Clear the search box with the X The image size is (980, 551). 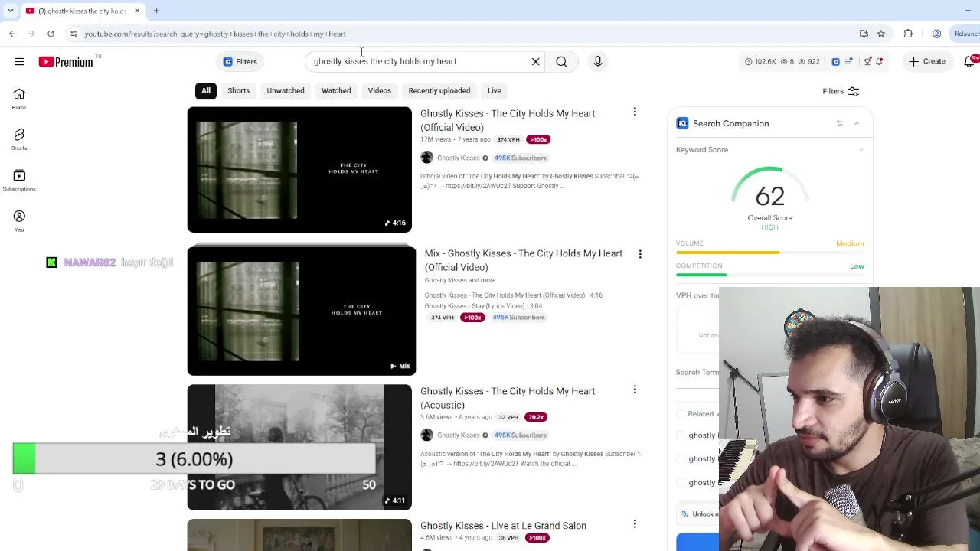click(x=536, y=61)
